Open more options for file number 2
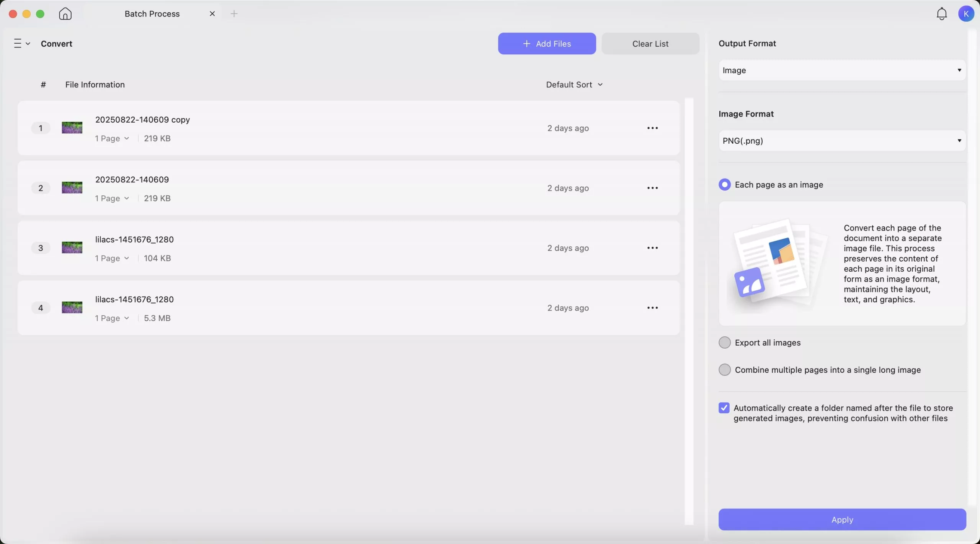980x544 pixels. coord(652,188)
